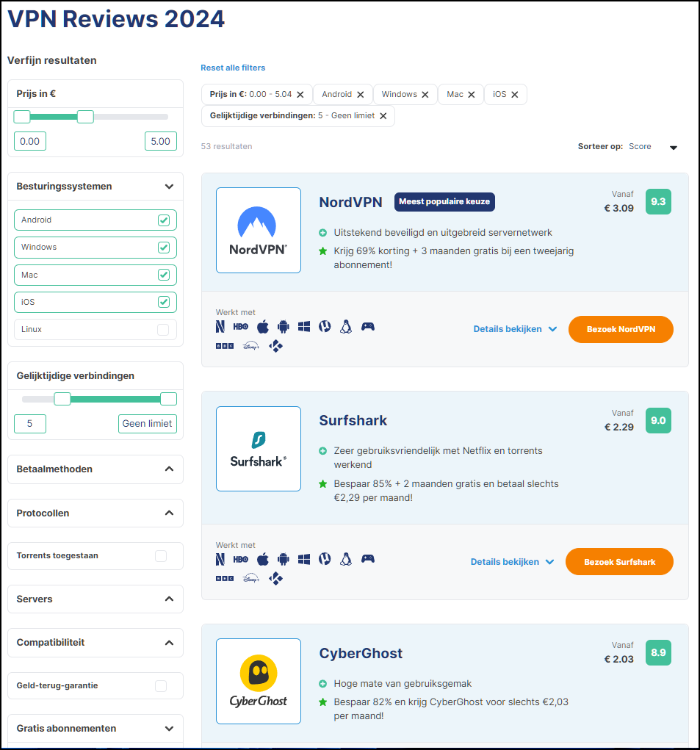Viewport: 700px width, 750px height.
Task: Click the BBC icon in Surfshark card
Action: point(225,578)
